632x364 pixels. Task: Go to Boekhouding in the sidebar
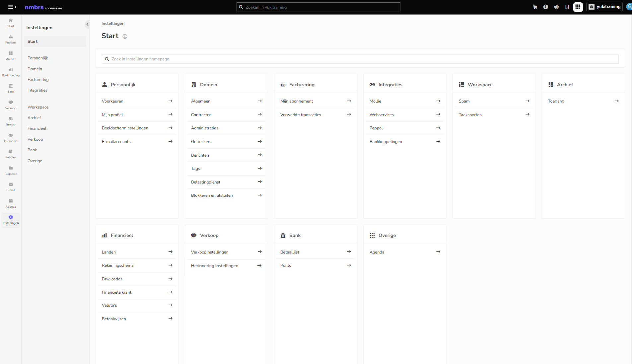(11, 72)
